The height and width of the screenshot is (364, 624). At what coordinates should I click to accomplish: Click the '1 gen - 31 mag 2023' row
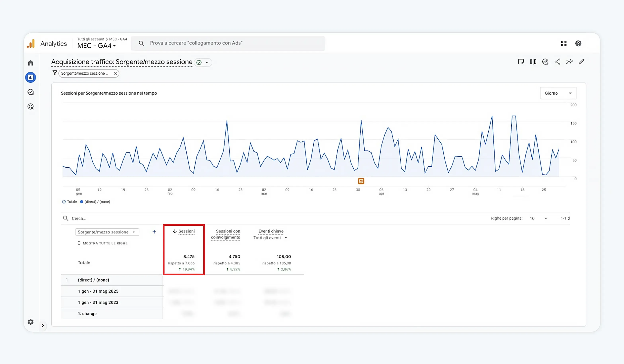112,302
